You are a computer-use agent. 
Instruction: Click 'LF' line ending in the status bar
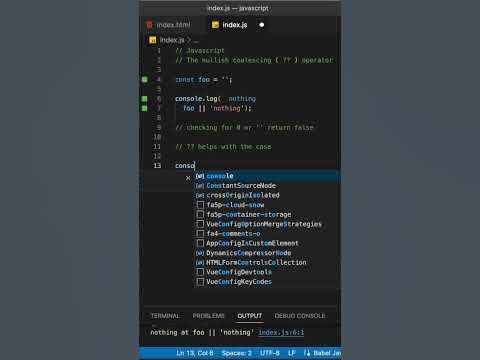click(292, 353)
